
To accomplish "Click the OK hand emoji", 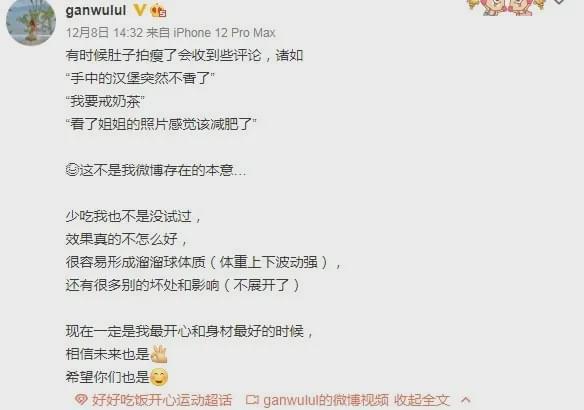I will tap(159, 354).
